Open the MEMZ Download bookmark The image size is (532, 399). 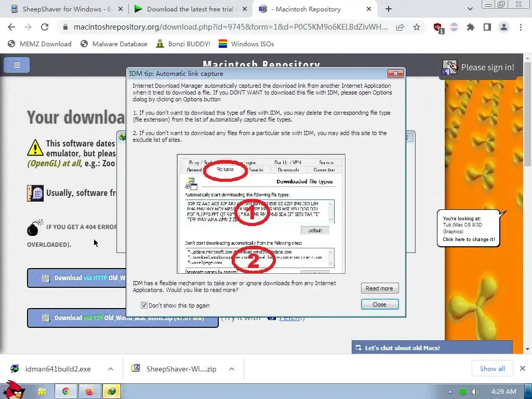tap(40, 44)
